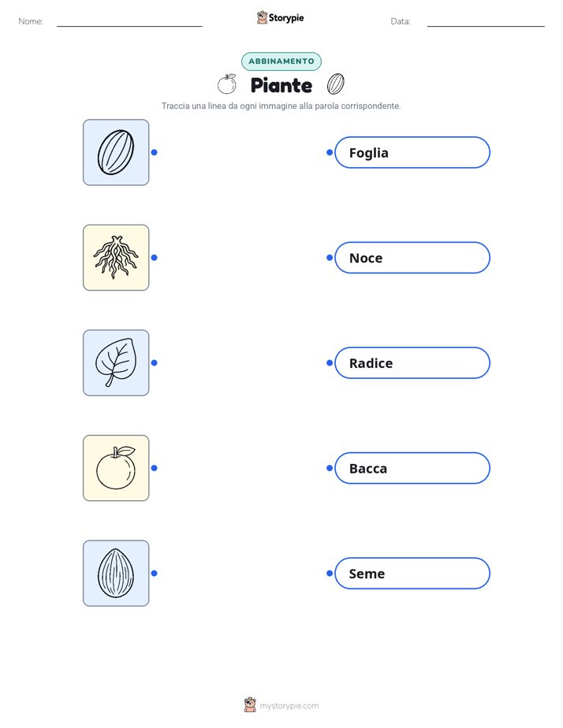Click the striped seed picture card

coord(116,152)
